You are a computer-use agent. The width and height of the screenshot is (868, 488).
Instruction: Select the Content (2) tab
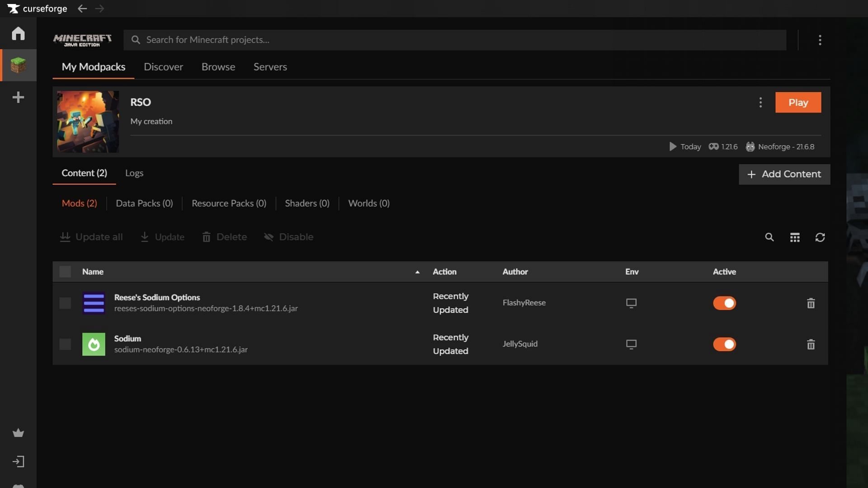[x=84, y=173]
